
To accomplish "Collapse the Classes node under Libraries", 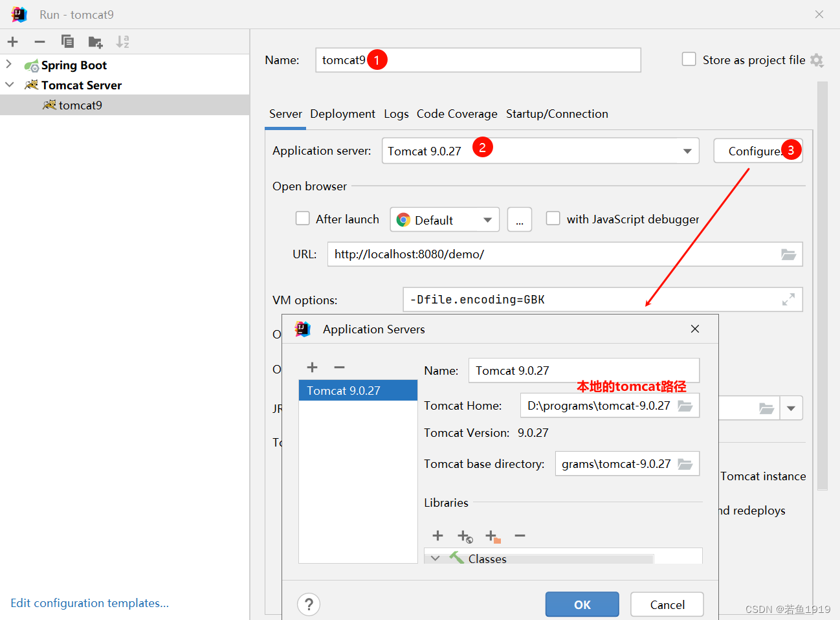I will [x=436, y=558].
